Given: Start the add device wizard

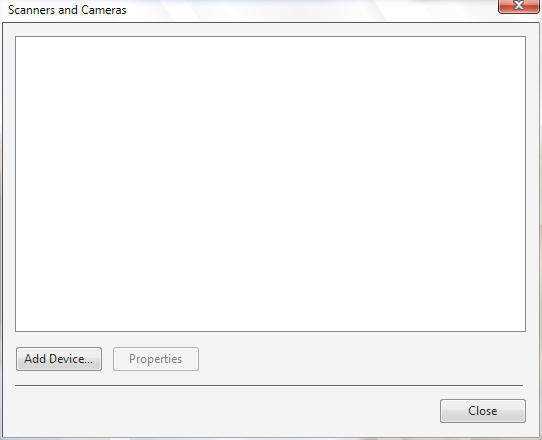Looking at the screenshot, I should 59,359.
